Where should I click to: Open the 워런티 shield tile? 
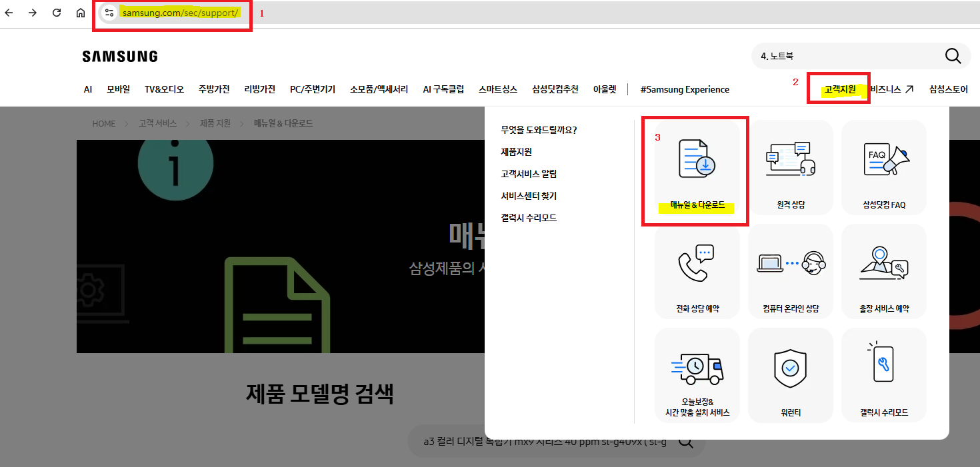(791, 376)
